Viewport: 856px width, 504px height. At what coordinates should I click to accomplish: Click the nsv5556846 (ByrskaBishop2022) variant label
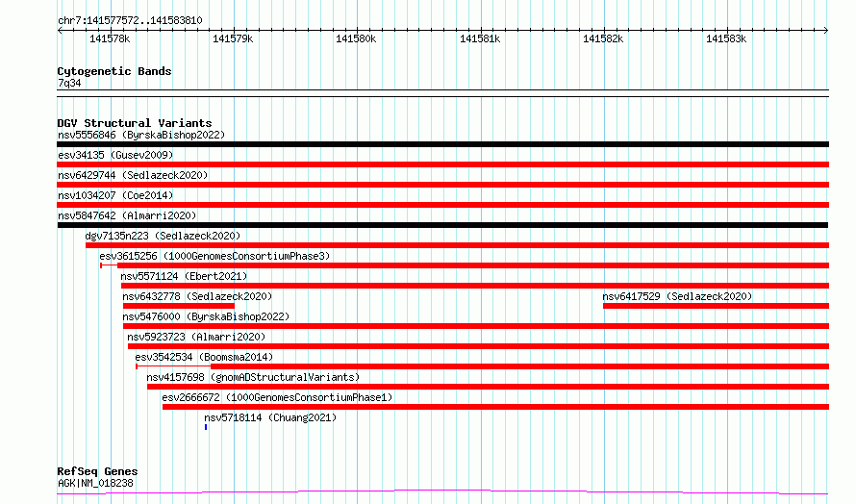pyautogui.click(x=141, y=135)
